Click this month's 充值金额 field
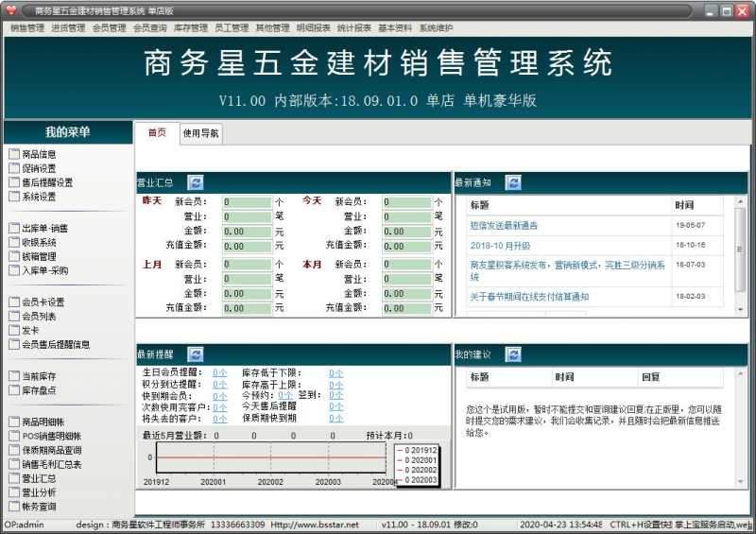 point(407,308)
